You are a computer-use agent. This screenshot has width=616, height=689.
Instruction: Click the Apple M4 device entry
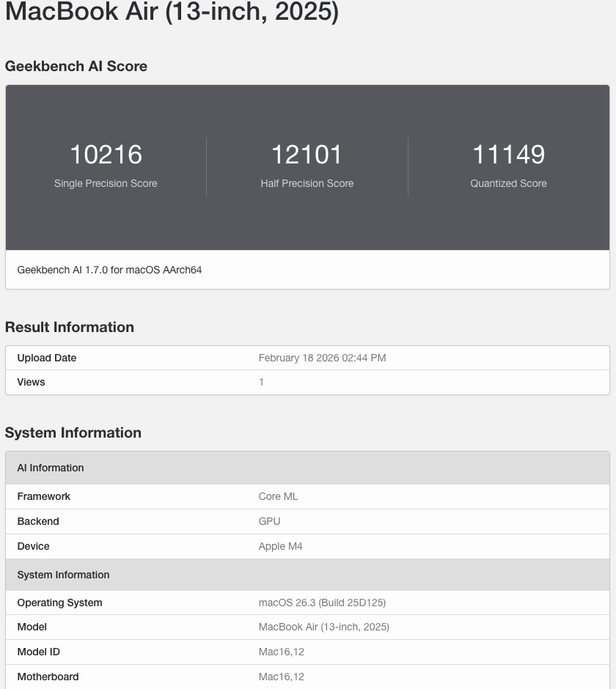pyautogui.click(x=280, y=546)
